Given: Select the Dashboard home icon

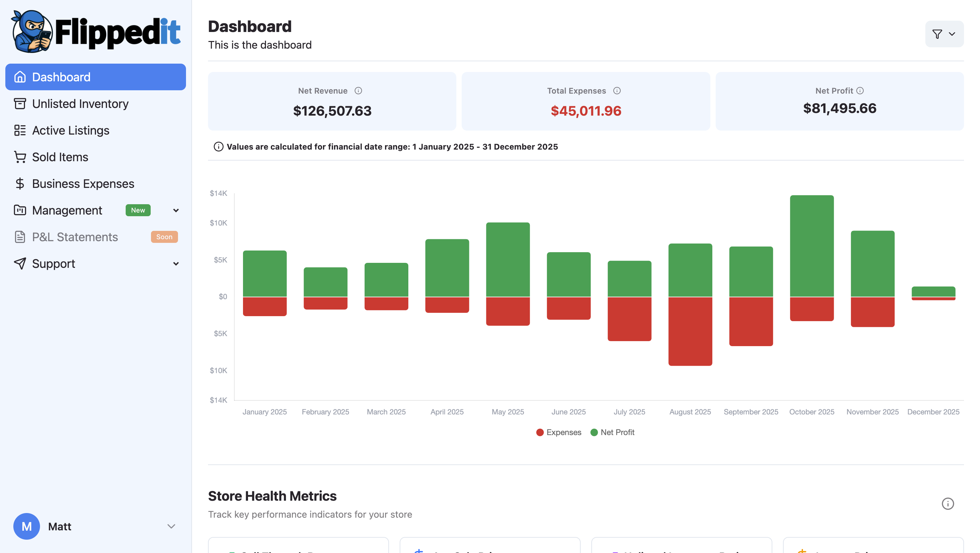Looking at the screenshot, I should [20, 77].
